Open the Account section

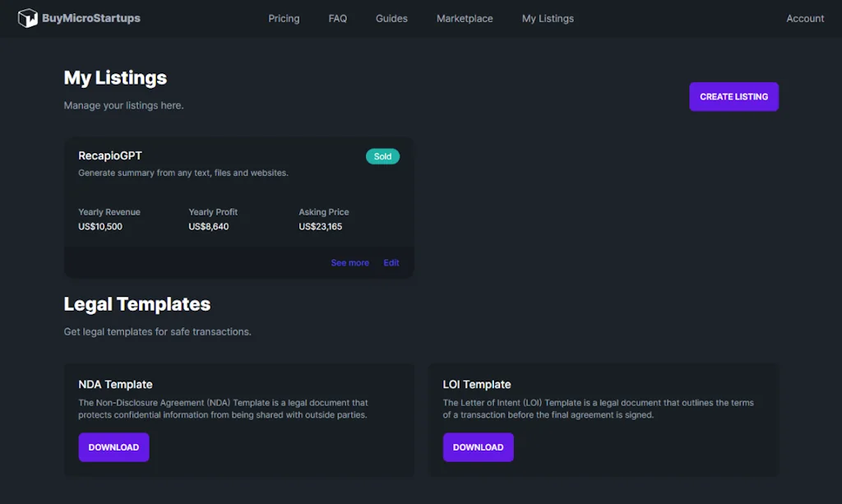[804, 18]
